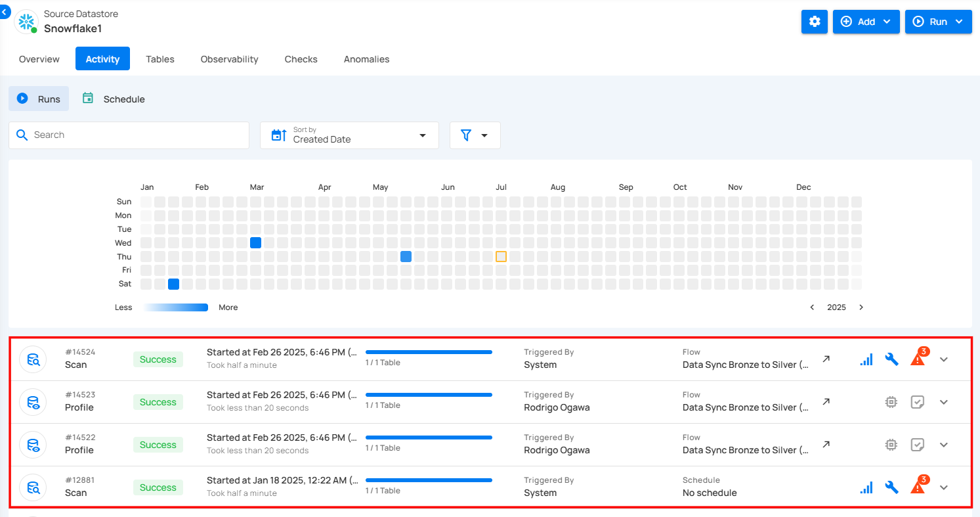980x517 pixels.
Task: Click wrench icon on scan #14524 row
Action: coord(891,359)
